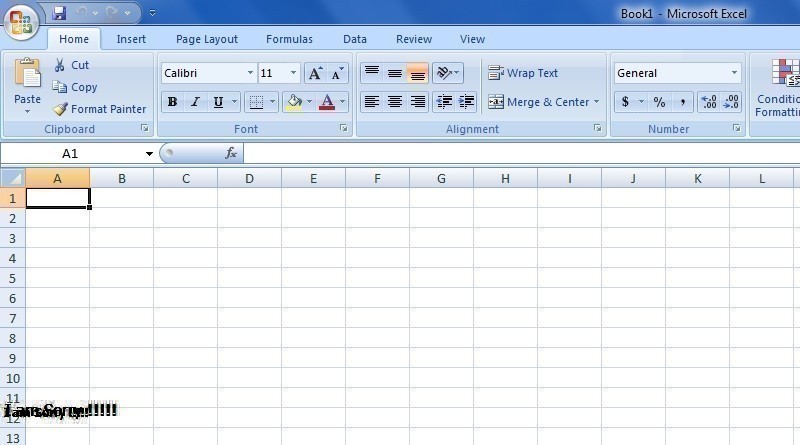Apply Accounting Number Format dollar sign
The width and height of the screenshot is (800, 445).
point(626,102)
